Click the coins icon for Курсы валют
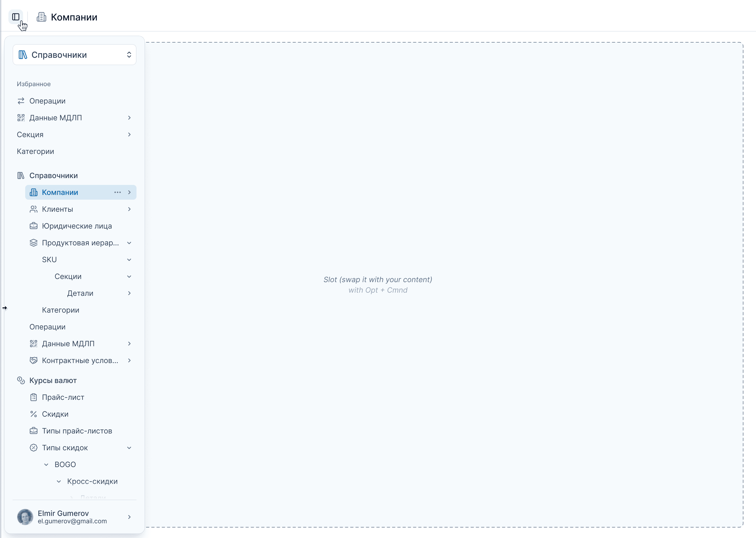756x538 pixels. pyautogui.click(x=21, y=380)
